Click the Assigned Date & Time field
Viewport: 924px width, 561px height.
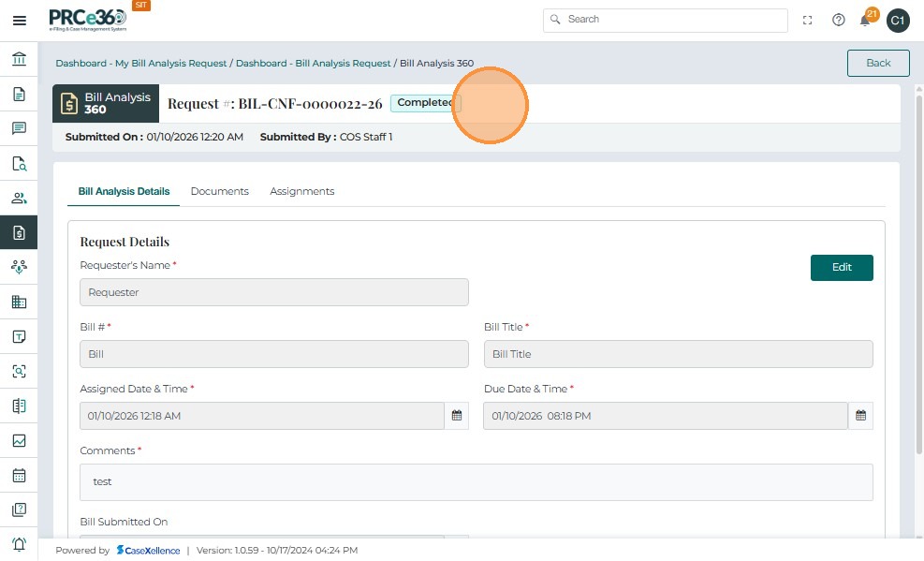[x=262, y=416]
